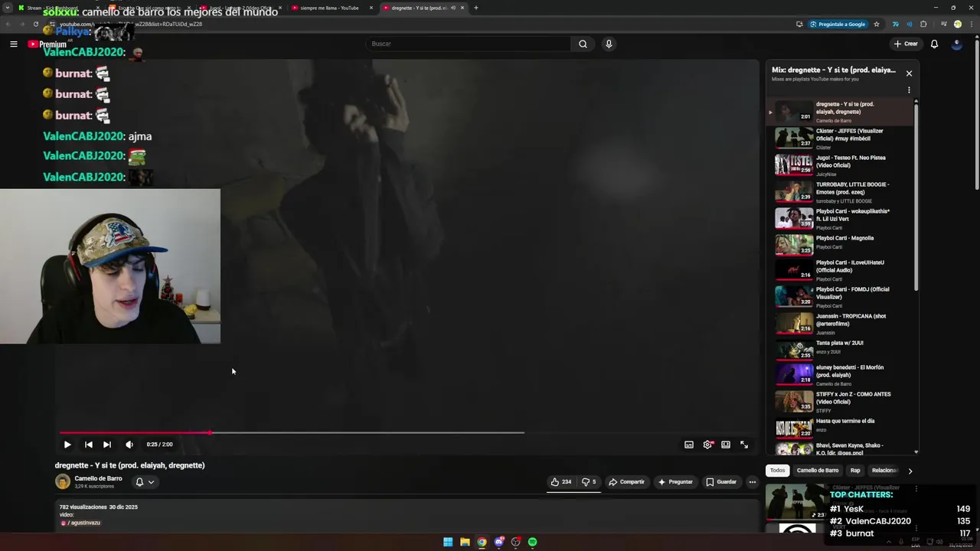The width and height of the screenshot is (980, 551).
Task: Reload the page
Action: point(35,24)
